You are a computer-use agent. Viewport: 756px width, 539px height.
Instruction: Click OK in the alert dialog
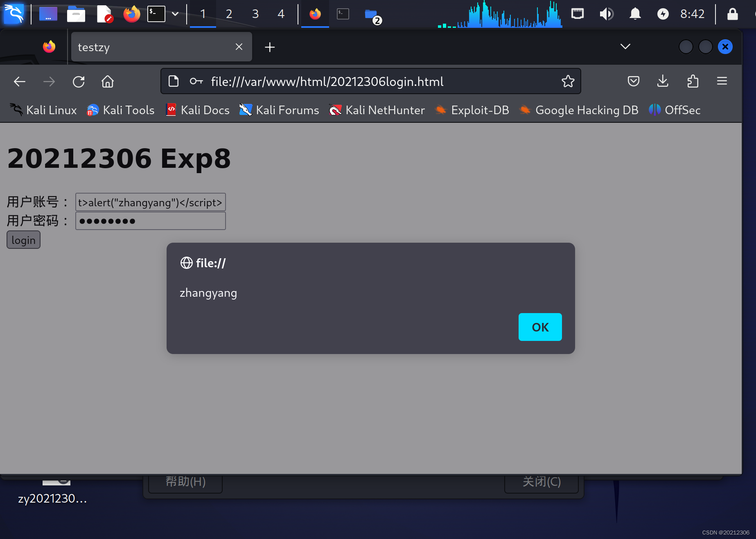click(x=540, y=327)
